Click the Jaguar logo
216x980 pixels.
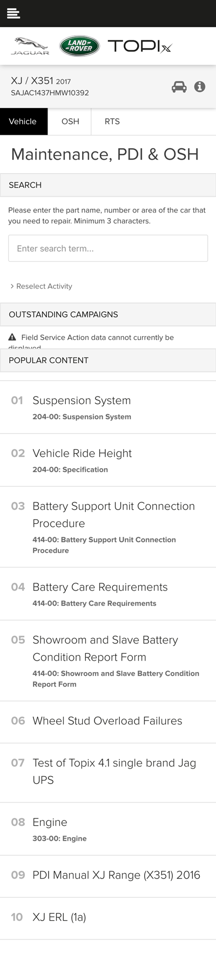tap(30, 46)
